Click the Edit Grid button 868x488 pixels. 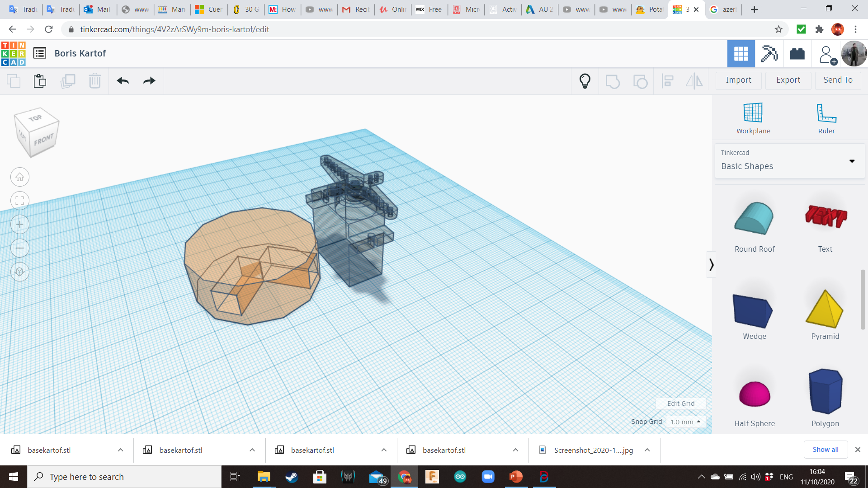[x=680, y=404]
